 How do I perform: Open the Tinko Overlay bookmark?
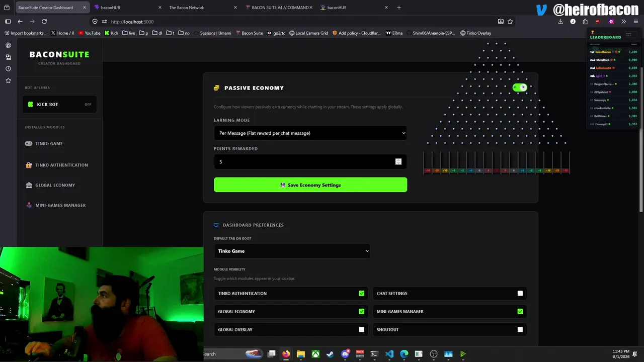[476, 33]
